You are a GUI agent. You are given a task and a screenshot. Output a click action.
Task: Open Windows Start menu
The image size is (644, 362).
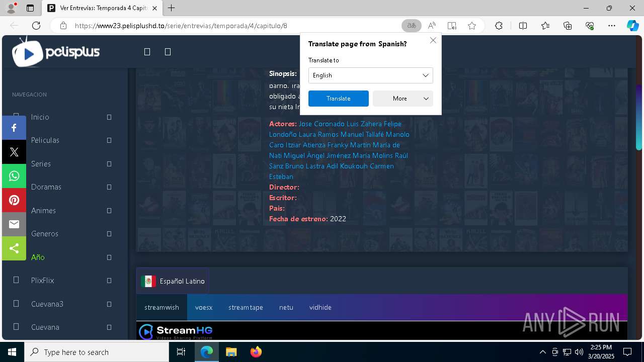click(x=12, y=352)
